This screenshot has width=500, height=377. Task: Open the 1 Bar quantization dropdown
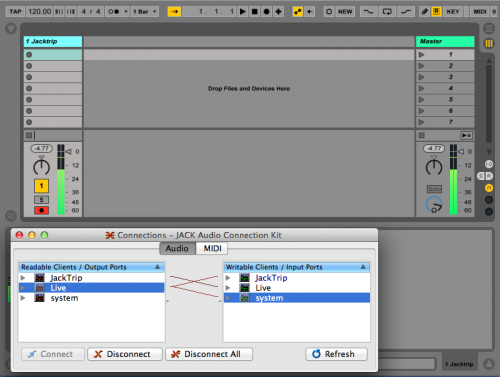(x=145, y=12)
